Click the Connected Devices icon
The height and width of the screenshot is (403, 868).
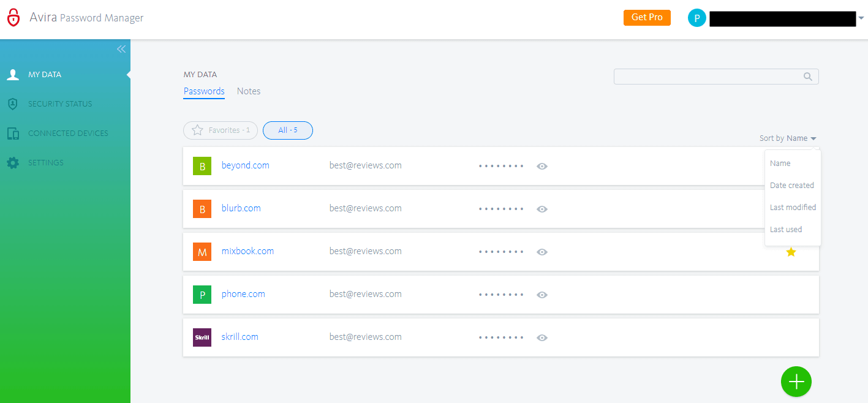(x=13, y=133)
